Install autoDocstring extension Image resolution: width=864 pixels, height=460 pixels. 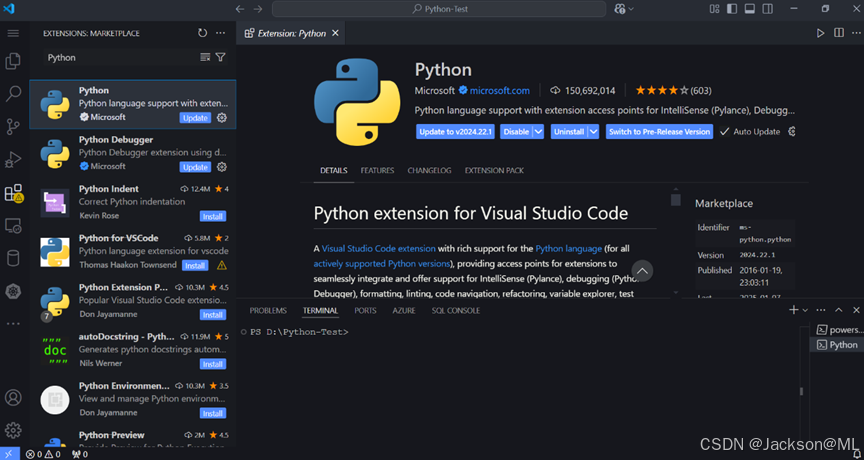pos(213,364)
